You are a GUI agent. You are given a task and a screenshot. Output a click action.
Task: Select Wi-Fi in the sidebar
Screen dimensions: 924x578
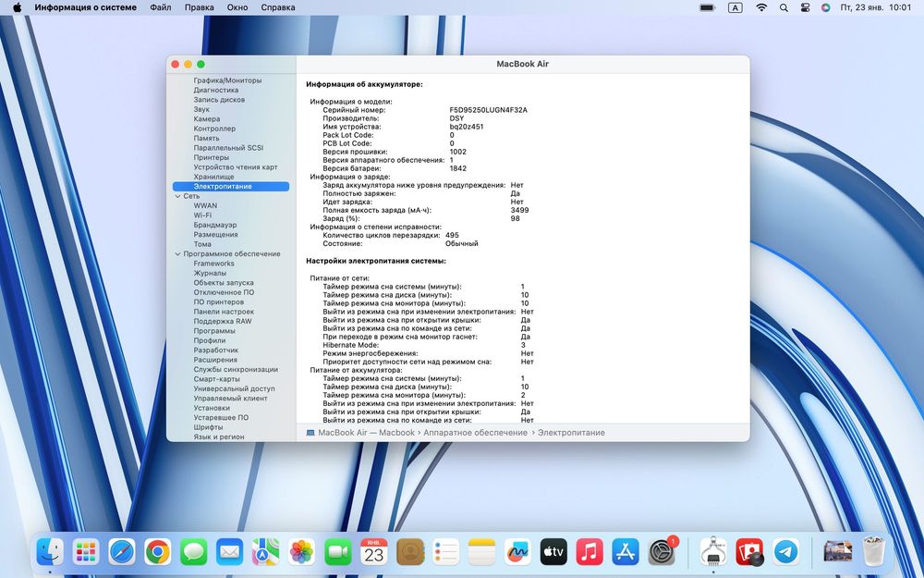(202, 215)
